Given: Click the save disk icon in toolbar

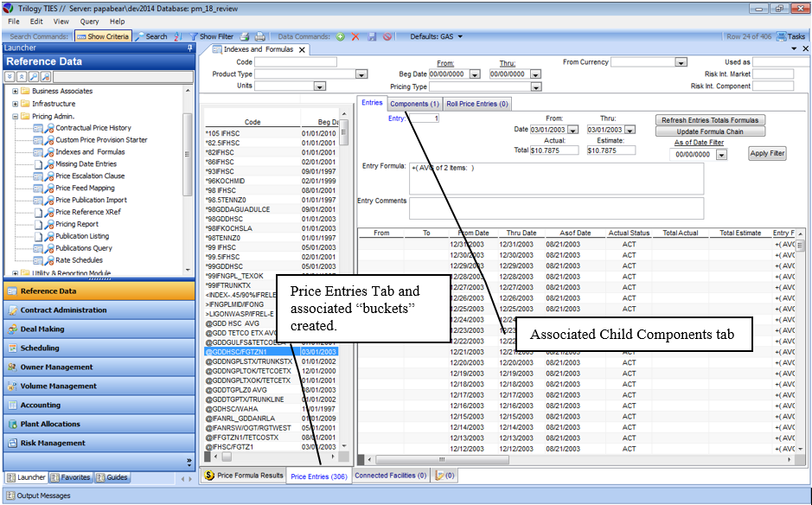Looking at the screenshot, I should [372, 37].
